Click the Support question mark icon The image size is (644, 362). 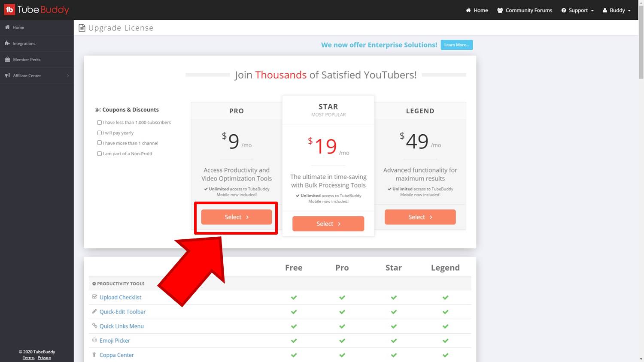pos(564,10)
